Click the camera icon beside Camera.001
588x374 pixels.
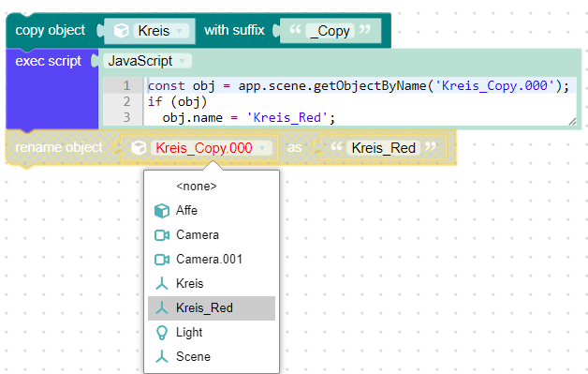pyautogui.click(x=162, y=260)
